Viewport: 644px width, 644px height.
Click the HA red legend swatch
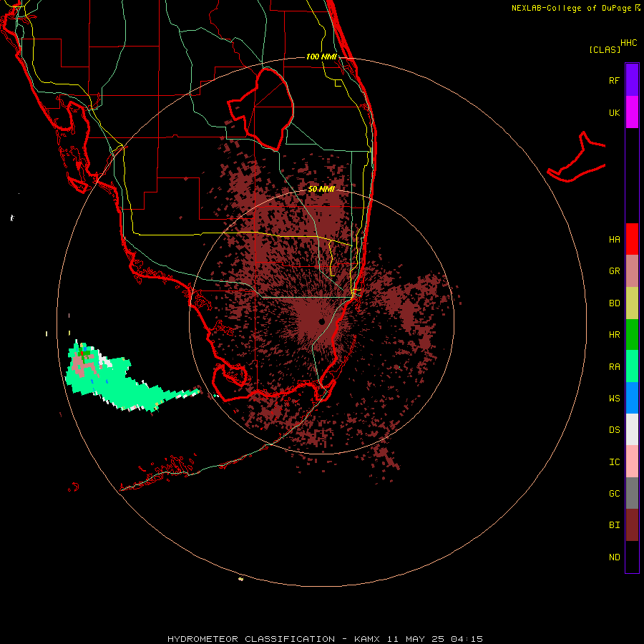[632, 239]
